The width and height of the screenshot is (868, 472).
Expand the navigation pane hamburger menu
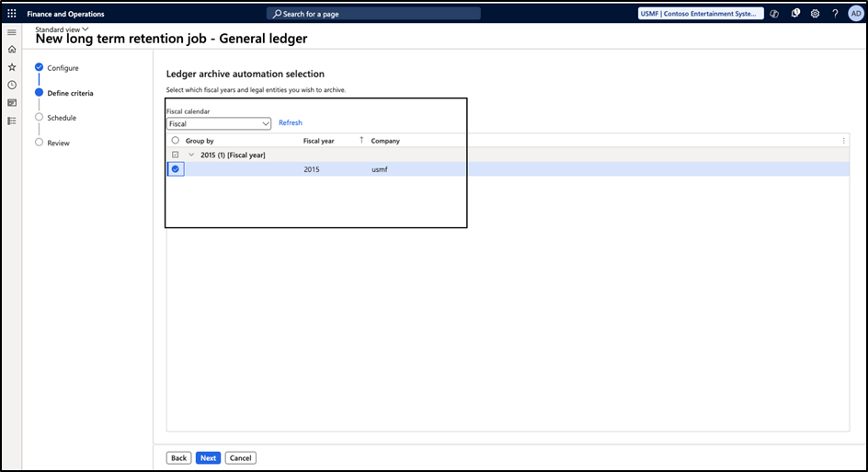12,32
